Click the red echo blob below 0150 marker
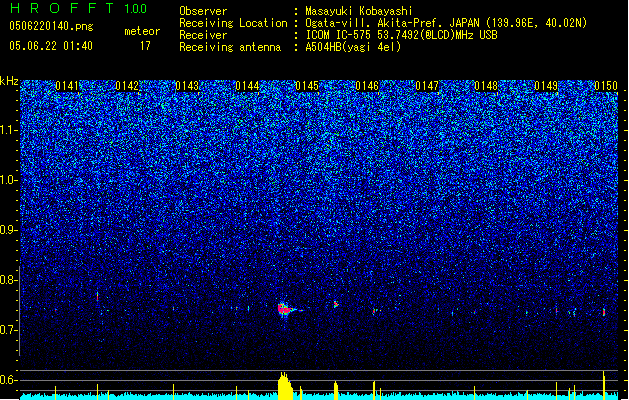The width and height of the screenshot is (629, 400). point(604,312)
